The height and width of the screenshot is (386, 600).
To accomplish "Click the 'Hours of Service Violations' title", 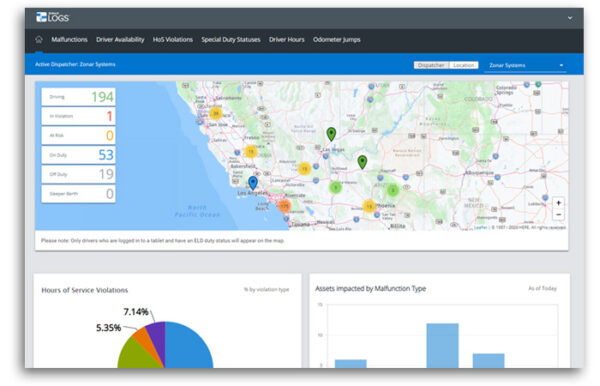I will pyautogui.click(x=85, y=290).
